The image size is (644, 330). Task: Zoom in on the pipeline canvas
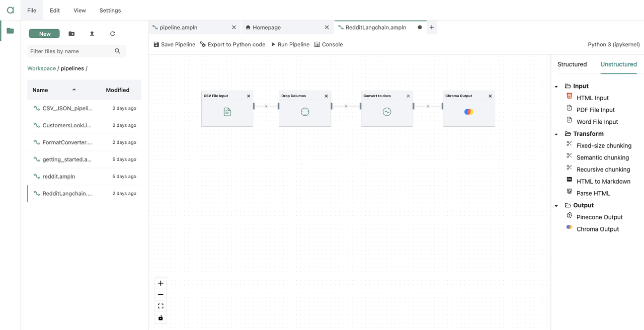click(160, 283)
